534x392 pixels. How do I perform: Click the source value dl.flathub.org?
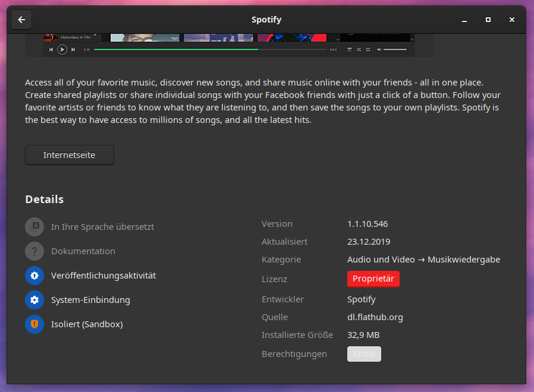point(375,317)
